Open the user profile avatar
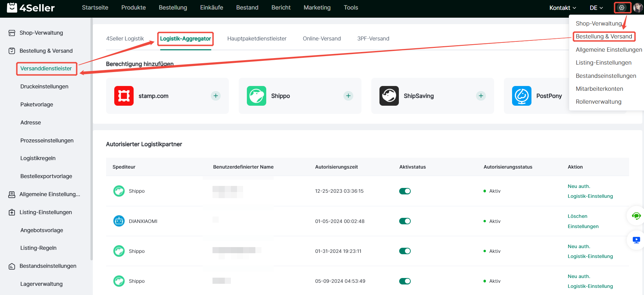The width and height of the screenshot is (644, 295). click(x=638, y=7)
